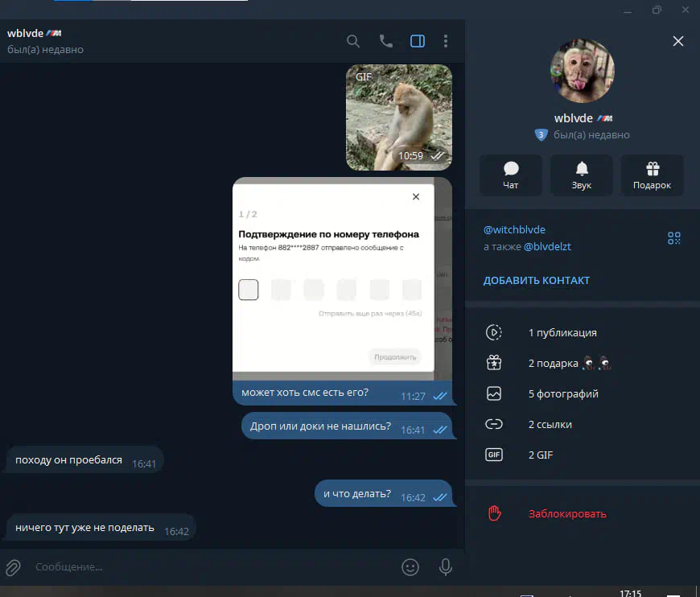
Task: Send a gift via the Подарок button
Action: pos(652,175)
